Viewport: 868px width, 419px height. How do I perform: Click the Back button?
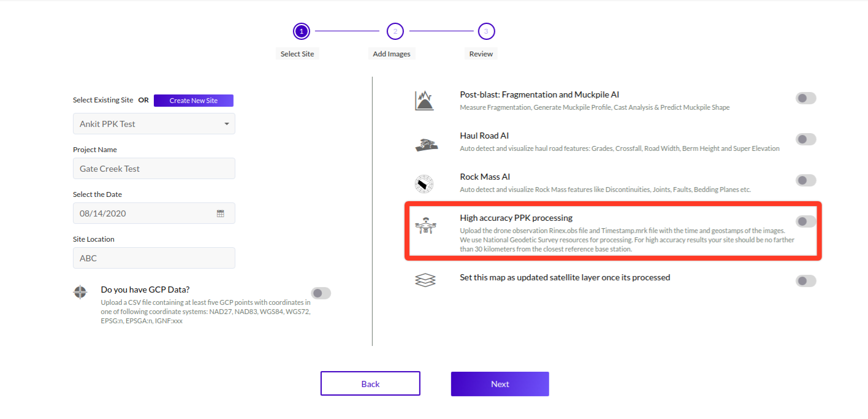pos(370,384)
